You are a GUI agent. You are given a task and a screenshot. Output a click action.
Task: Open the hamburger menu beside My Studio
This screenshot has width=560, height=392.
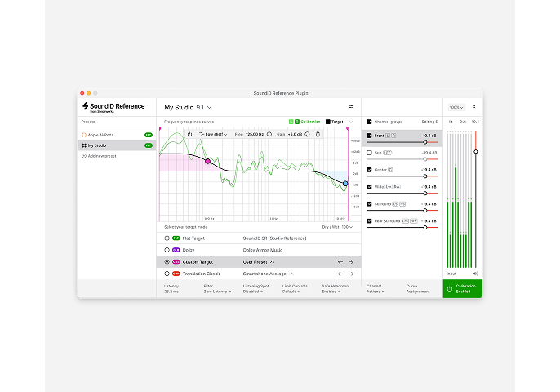(x=351, y=107)
